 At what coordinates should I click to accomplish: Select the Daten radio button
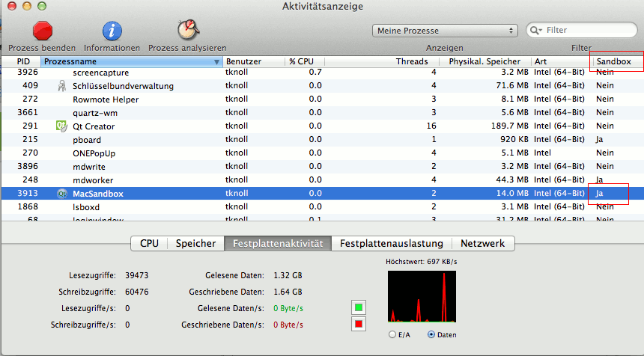coord(431,334)
